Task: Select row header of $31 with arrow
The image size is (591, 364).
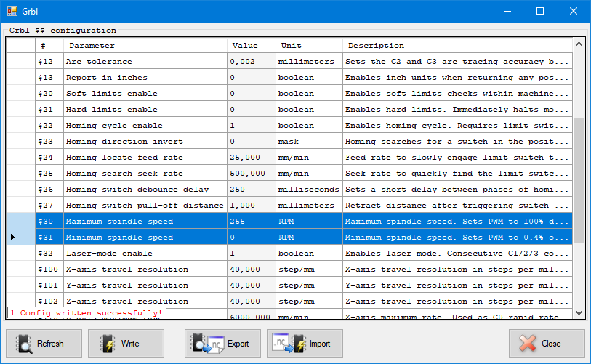Action: point(21,237)
